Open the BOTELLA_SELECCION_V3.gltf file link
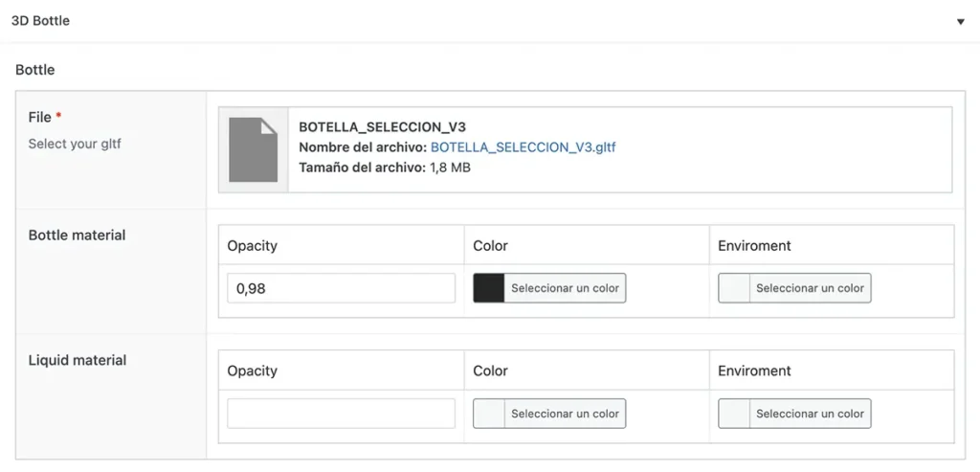 click(523, 147)
